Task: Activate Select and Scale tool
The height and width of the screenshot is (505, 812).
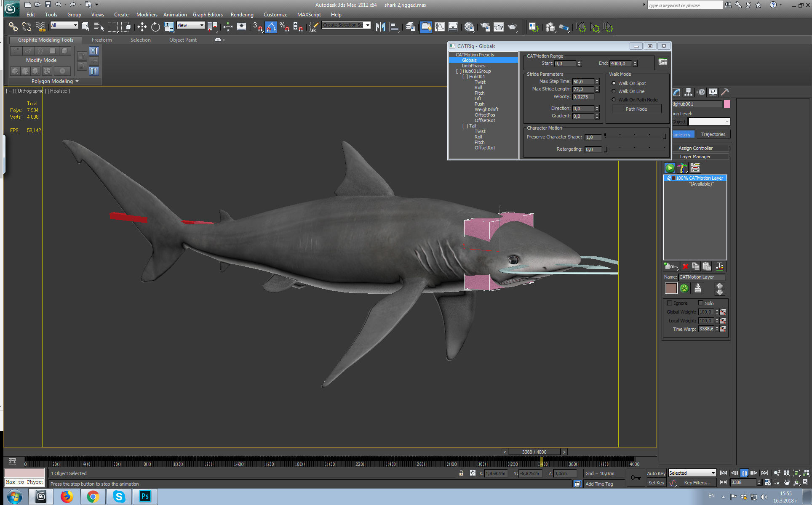Action: [169, 27]
